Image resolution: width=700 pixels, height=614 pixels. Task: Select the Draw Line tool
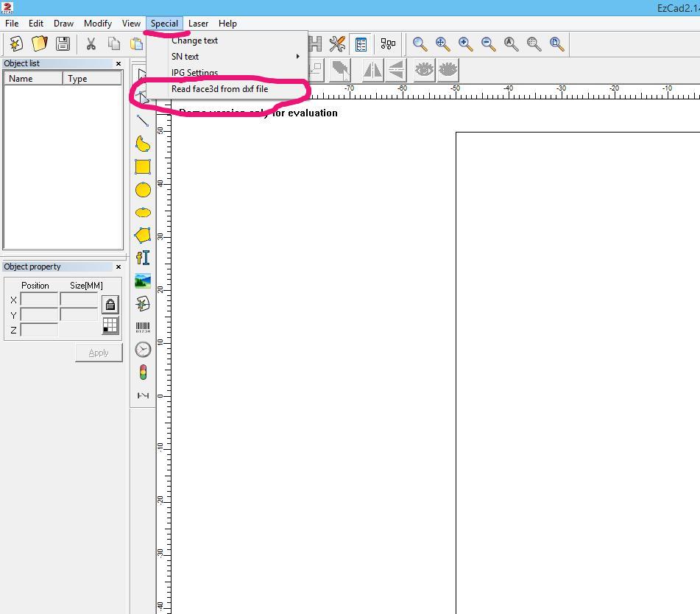pyautogui.click(x=143, y=121)
